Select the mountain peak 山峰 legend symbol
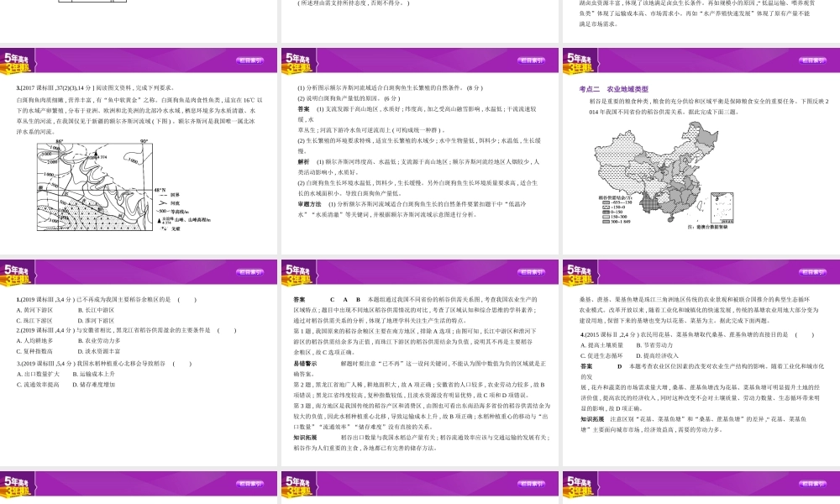 coord(160,220)
